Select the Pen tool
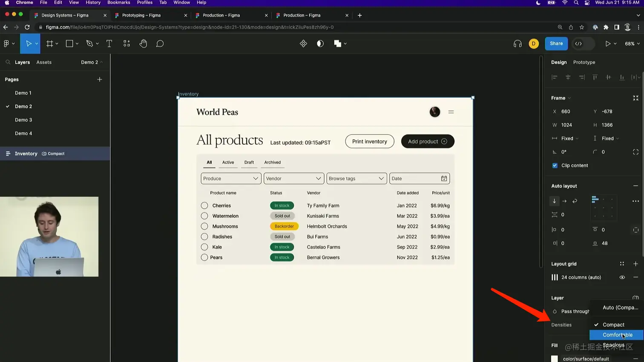The image size is (644, 362). tap(89, 43)
